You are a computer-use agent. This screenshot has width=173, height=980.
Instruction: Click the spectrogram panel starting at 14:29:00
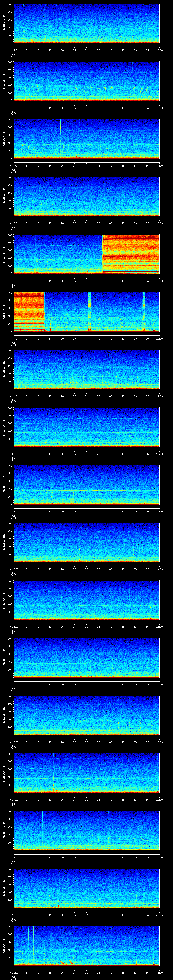87,888
